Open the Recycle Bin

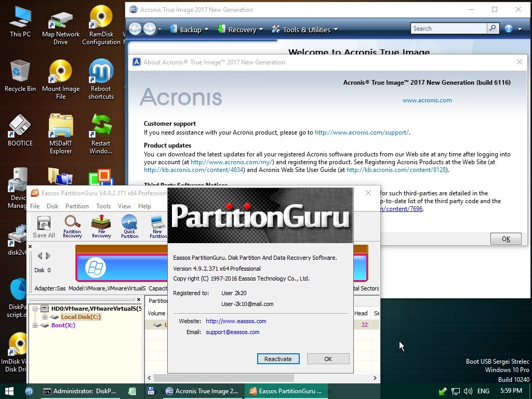coord(20,76)
